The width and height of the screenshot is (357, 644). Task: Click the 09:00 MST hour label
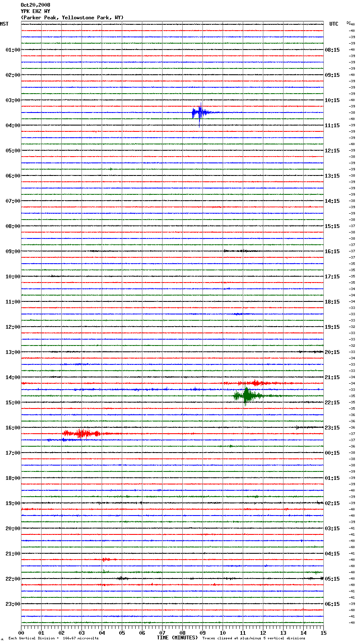coord(13,251)
